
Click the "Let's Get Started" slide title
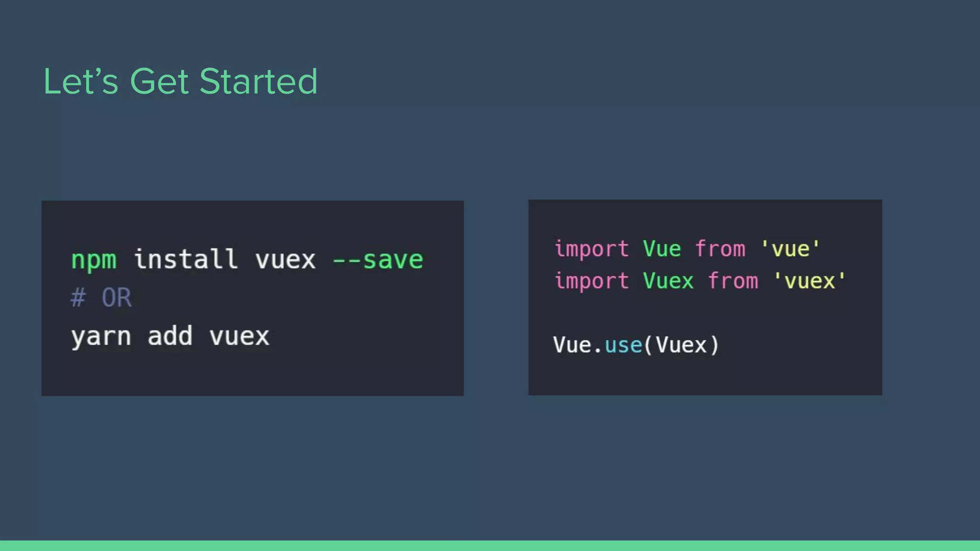[180, 81]
